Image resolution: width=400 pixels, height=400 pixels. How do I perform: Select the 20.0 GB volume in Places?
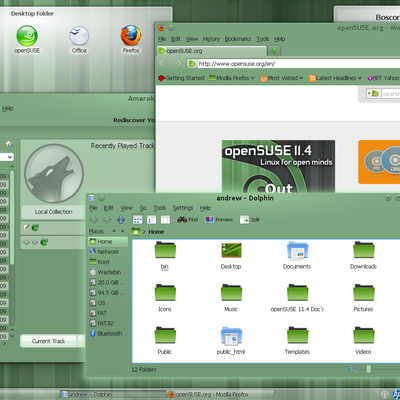tap(108, 282)
